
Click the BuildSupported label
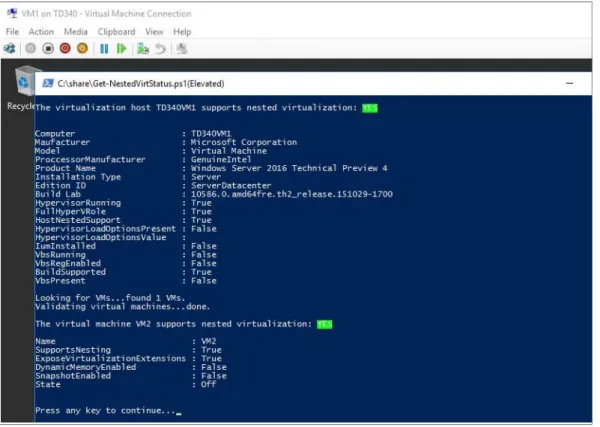[x=70, y=272]
